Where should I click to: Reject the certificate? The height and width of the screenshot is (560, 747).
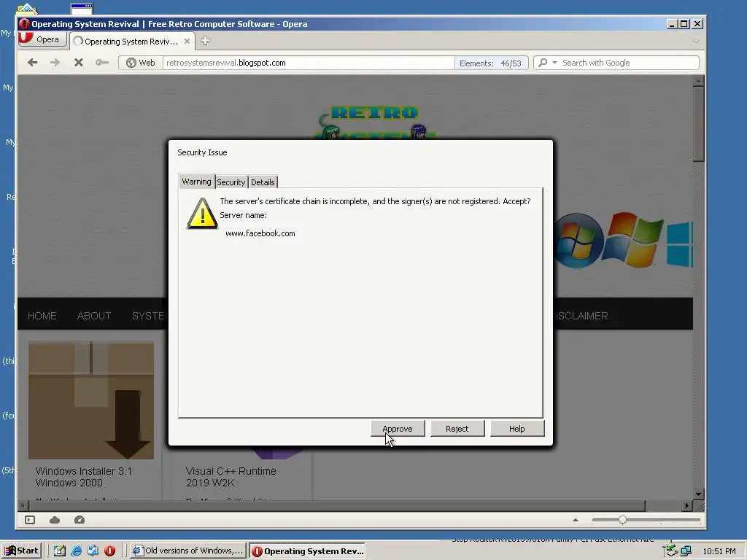point(457,429)
